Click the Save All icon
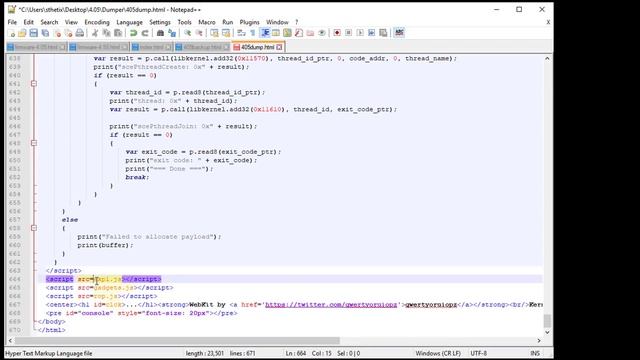Screen dimensions: 640x360 tap(45, 33)
